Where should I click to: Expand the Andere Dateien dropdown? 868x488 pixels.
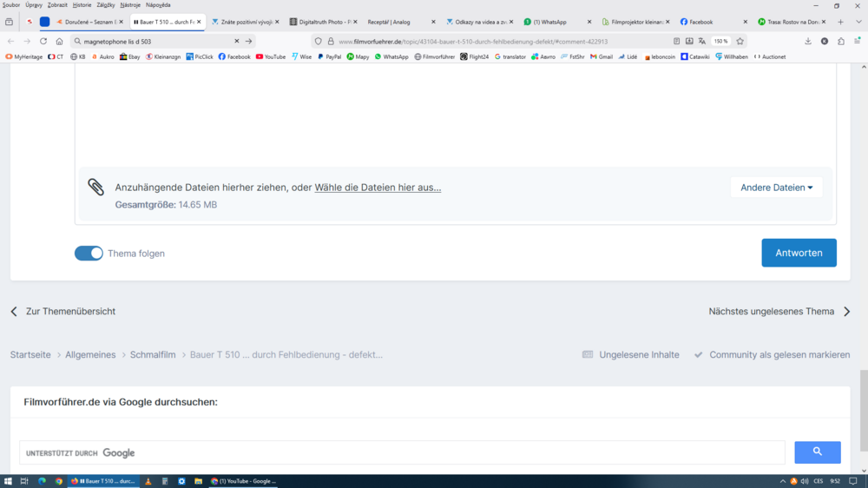pos(776,188)
